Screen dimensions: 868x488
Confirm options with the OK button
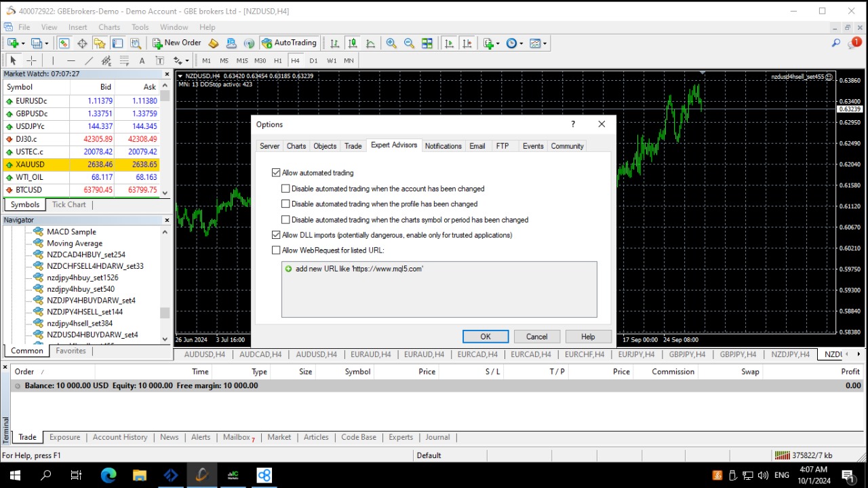[485, 337]
